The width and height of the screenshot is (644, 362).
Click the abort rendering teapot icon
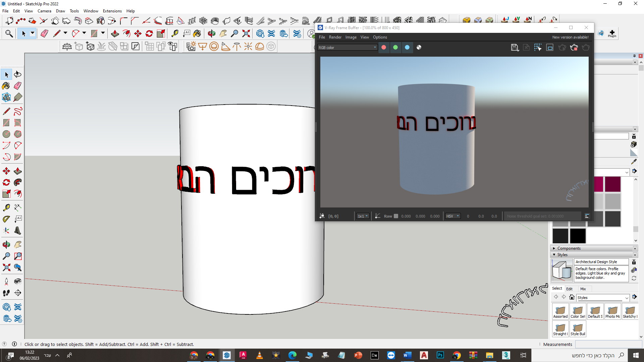tap(574, 48)
